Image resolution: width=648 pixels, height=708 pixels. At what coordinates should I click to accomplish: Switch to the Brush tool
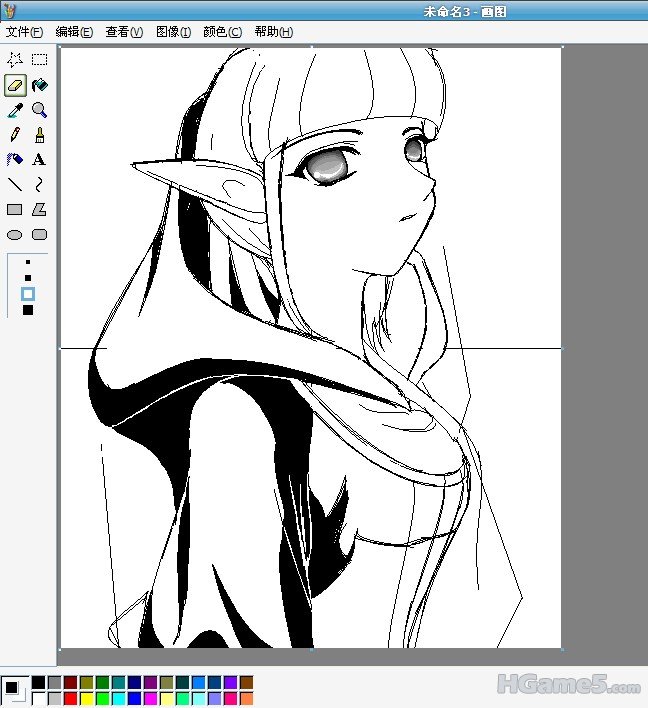(x=39, y=135)
